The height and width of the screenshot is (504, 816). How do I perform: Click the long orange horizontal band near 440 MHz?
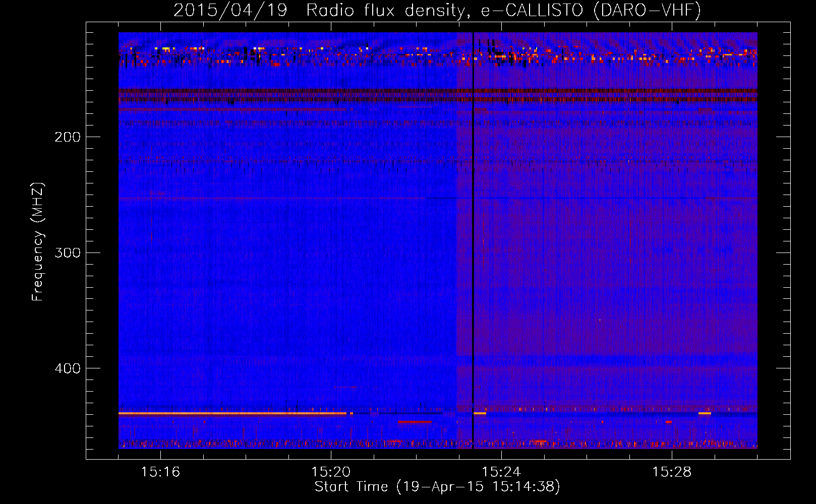[x=232, y=413]
